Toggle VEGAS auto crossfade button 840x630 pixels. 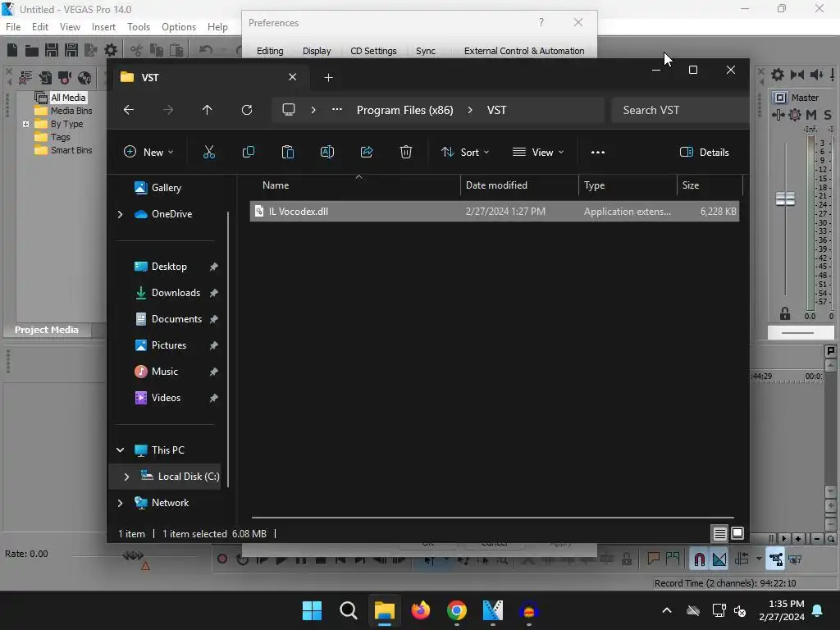click(719, 559)
